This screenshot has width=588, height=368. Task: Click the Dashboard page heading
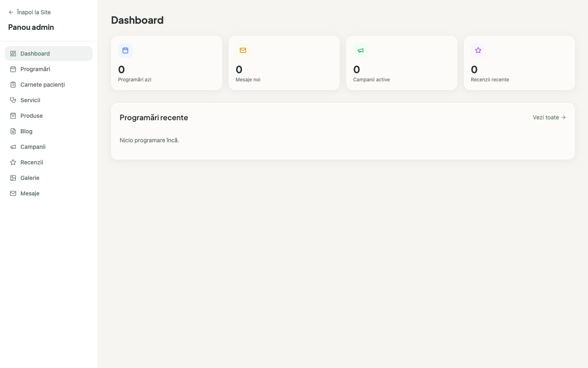click(x=137, y=20)
